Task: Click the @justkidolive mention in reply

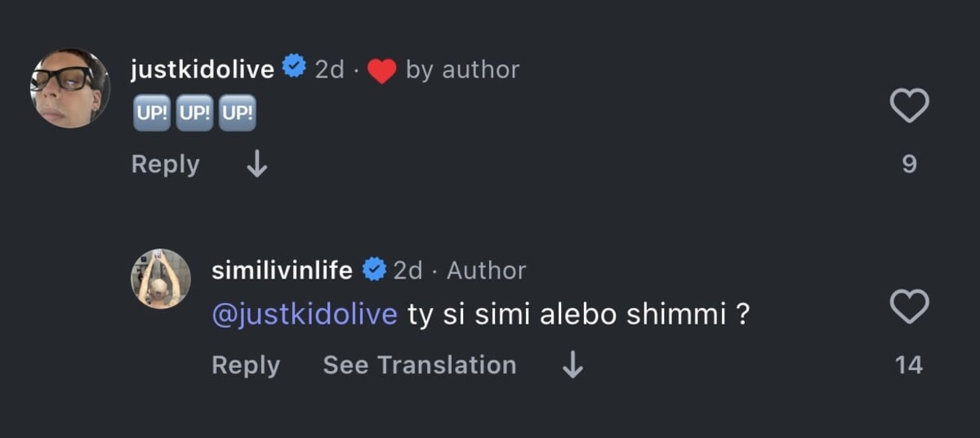Action: 304,315
